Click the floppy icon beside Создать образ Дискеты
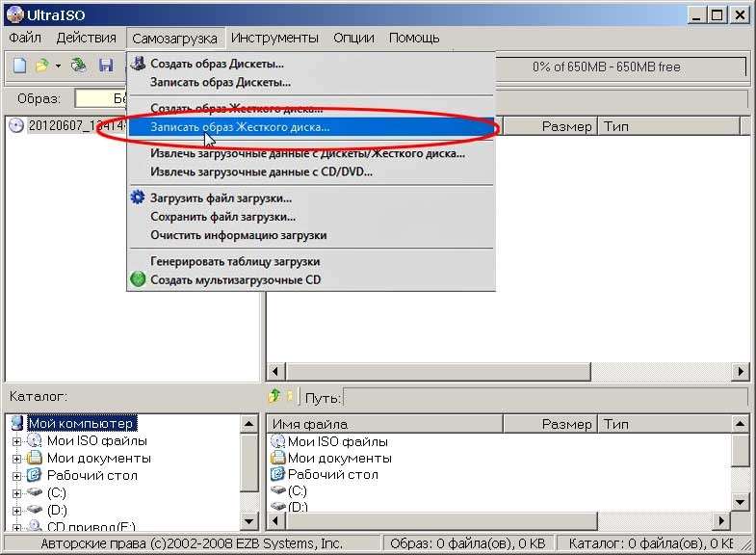 (x=139, y=63)
